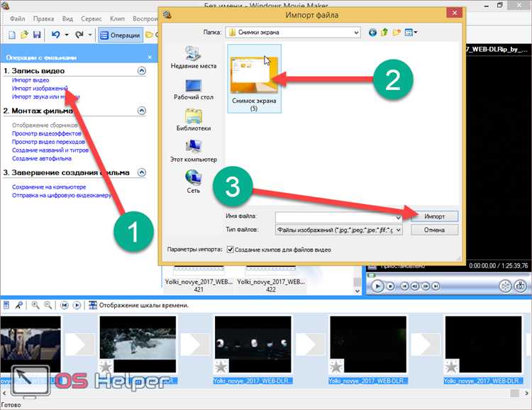Select Рабочий стол in places bar

(x=194, y=89)
